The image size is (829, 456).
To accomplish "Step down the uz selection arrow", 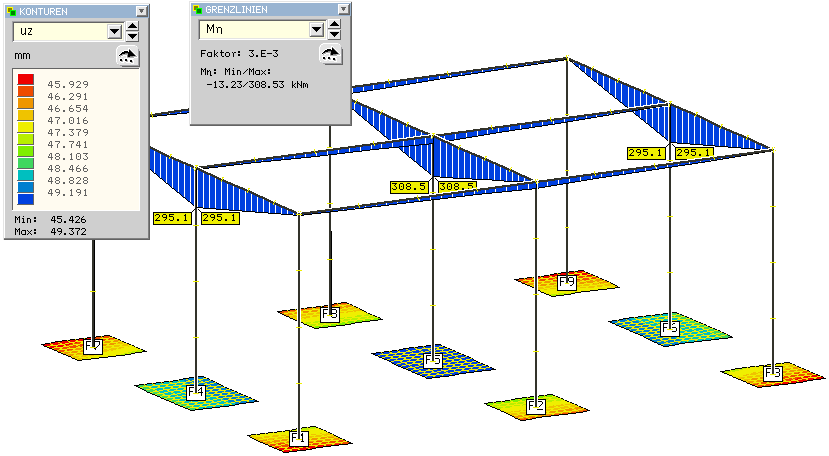I will coord(132,36).
